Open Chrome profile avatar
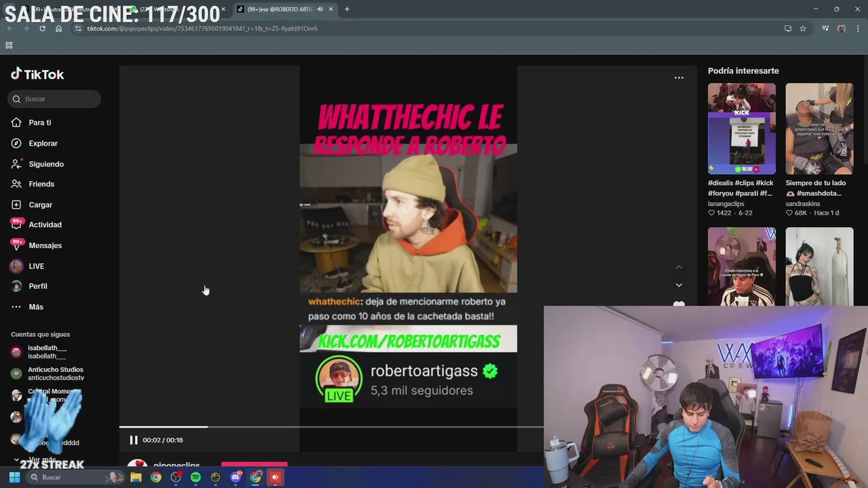 (842, 28)
